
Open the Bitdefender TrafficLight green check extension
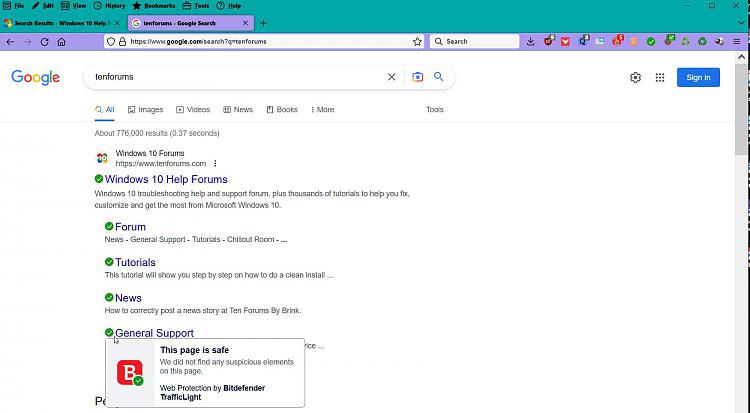click(651, 42)
